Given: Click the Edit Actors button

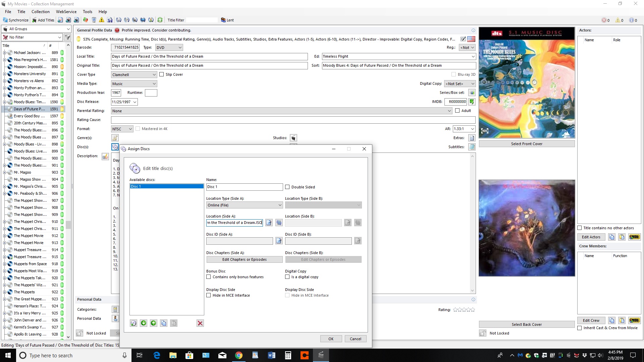Looking at the screenshot, I should click(x=591, y=237).
